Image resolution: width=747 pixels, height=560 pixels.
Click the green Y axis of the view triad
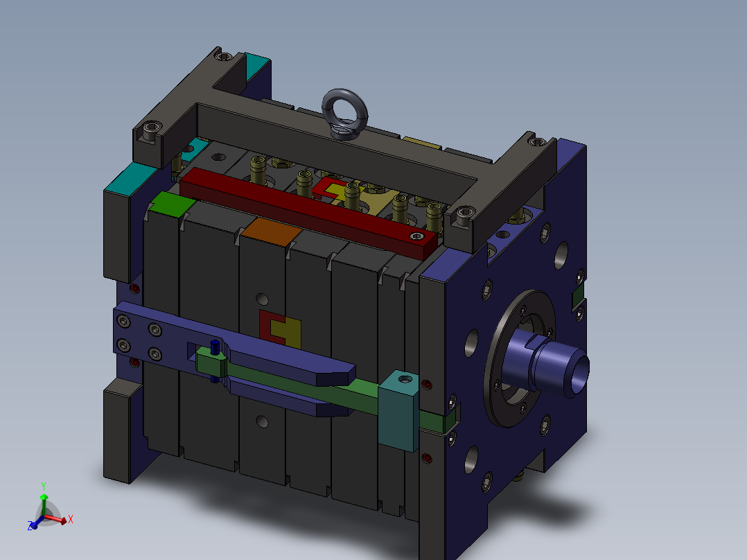coord(44,499)
